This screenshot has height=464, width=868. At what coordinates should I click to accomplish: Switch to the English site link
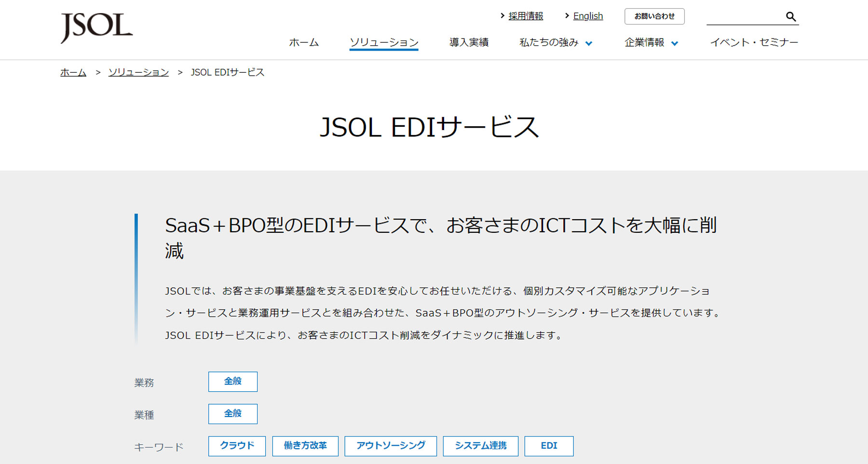tap(587, 16)
